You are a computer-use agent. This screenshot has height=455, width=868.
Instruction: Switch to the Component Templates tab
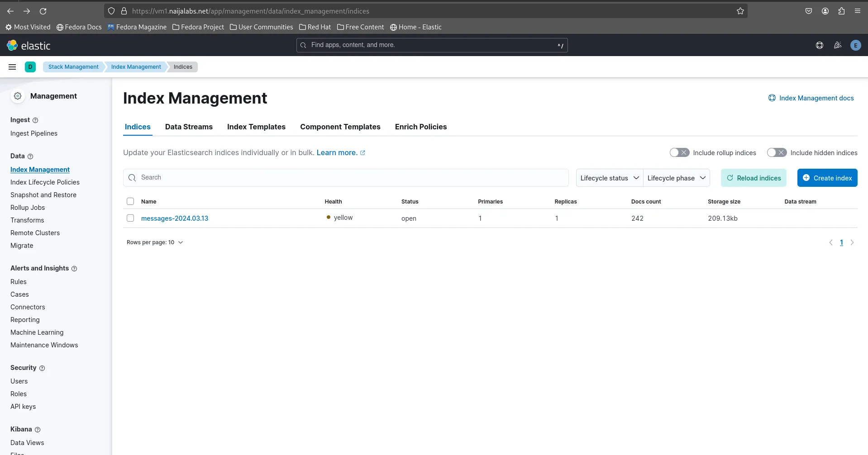(340, 127)
